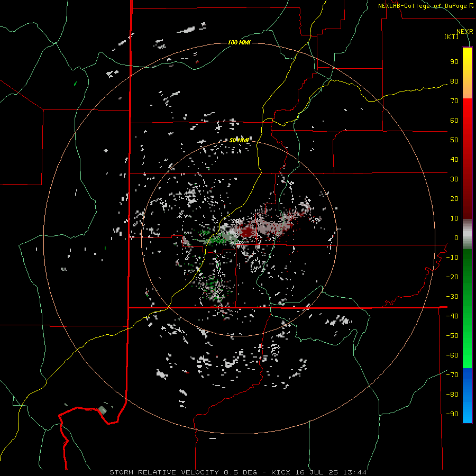Click the NEXR label near the colorbar
The height and width of the screenshot is (476, 476).
pyautogui.click(x=464, y=32)
